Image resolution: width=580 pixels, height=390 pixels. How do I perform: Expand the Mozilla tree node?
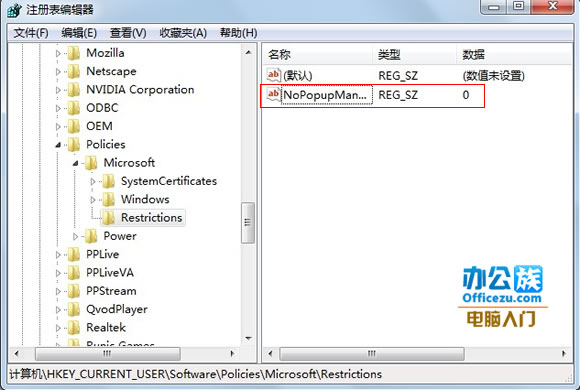pos(58,53)
